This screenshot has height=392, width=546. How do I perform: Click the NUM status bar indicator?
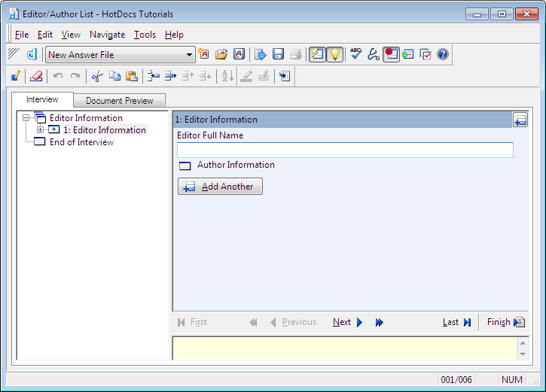pos(512,379)
